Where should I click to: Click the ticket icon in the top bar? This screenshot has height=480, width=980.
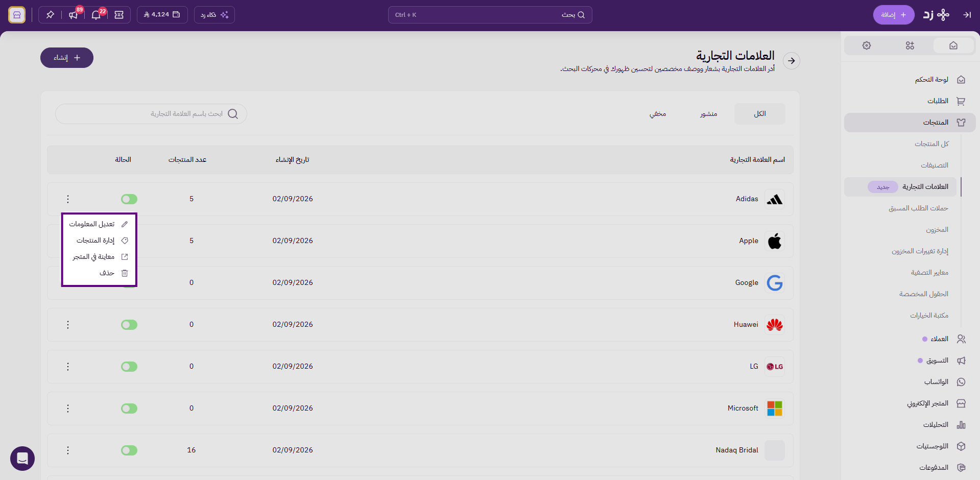119,15
